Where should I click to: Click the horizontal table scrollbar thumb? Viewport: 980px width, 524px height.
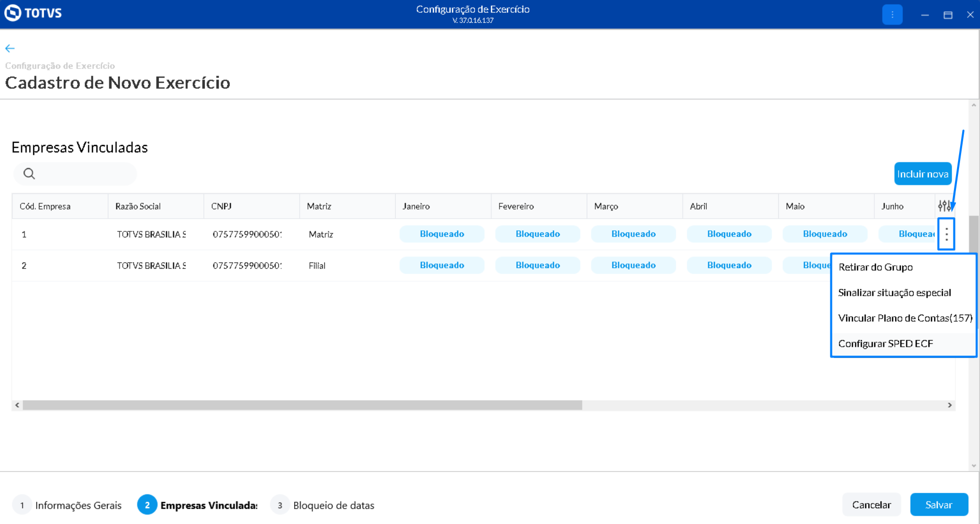[x=302, y=405]
